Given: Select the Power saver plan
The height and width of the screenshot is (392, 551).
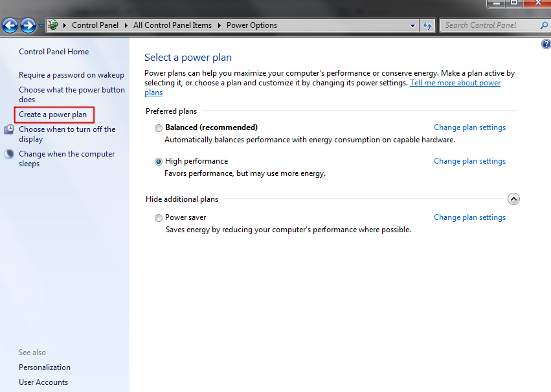Looking at the screenshot, I should tap(159, 218).
